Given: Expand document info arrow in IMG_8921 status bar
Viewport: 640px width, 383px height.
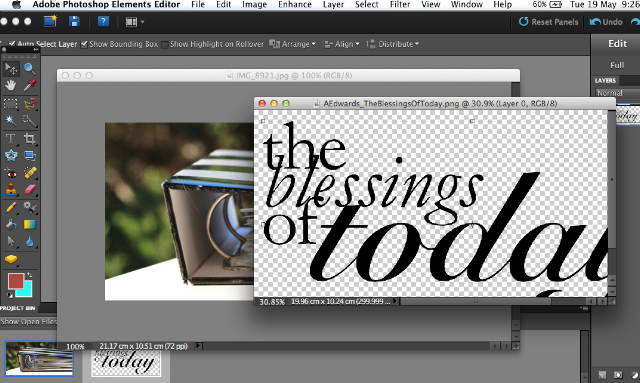Looking at the screenshot, I should tap(198, 346).
